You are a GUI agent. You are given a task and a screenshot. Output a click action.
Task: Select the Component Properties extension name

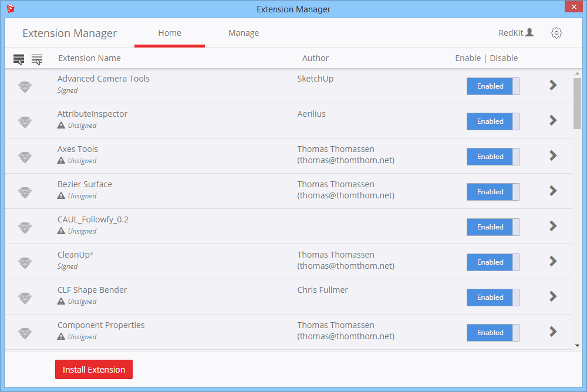(x=101, y=325)
